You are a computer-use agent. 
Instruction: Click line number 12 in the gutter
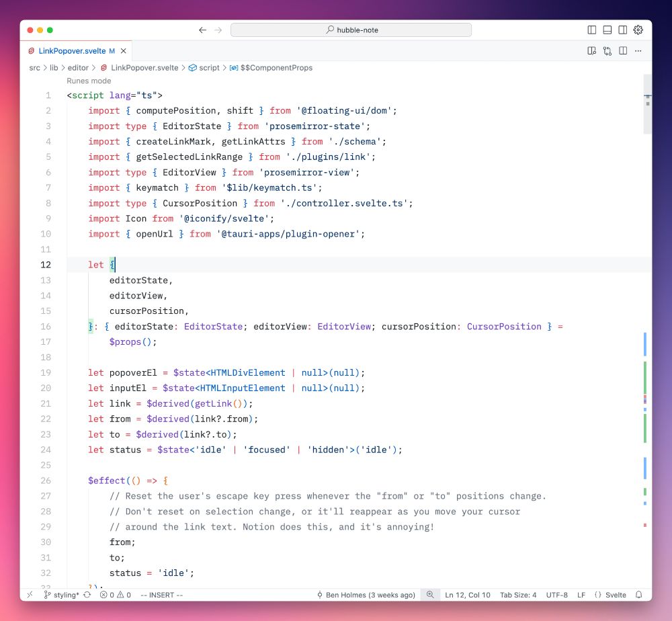click(46, 265)
